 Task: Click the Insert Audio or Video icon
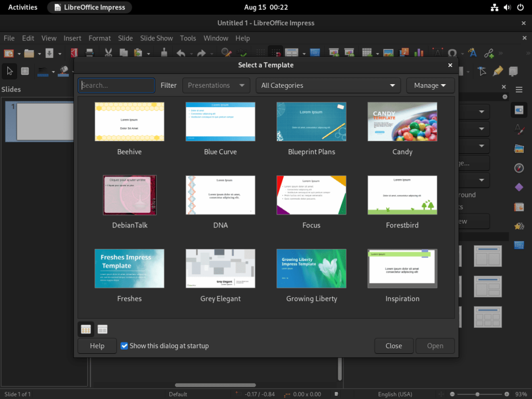[x=404, y=53]
